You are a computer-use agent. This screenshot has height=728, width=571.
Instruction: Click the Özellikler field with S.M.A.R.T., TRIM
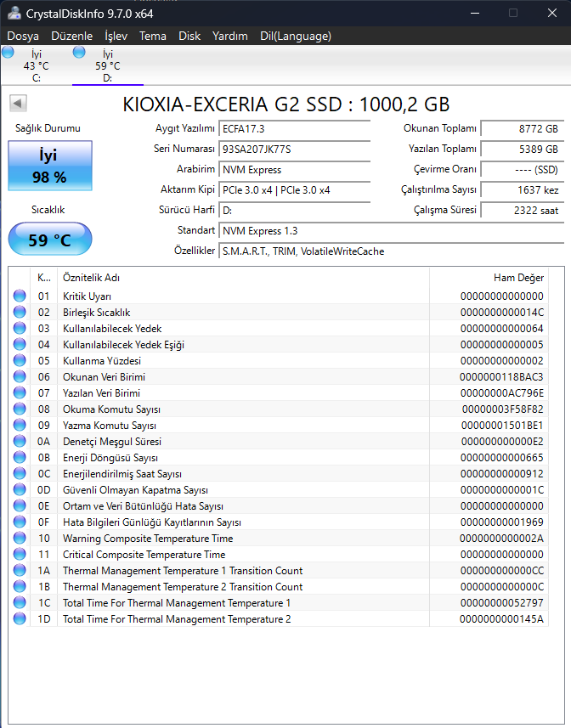click(392, 251)
